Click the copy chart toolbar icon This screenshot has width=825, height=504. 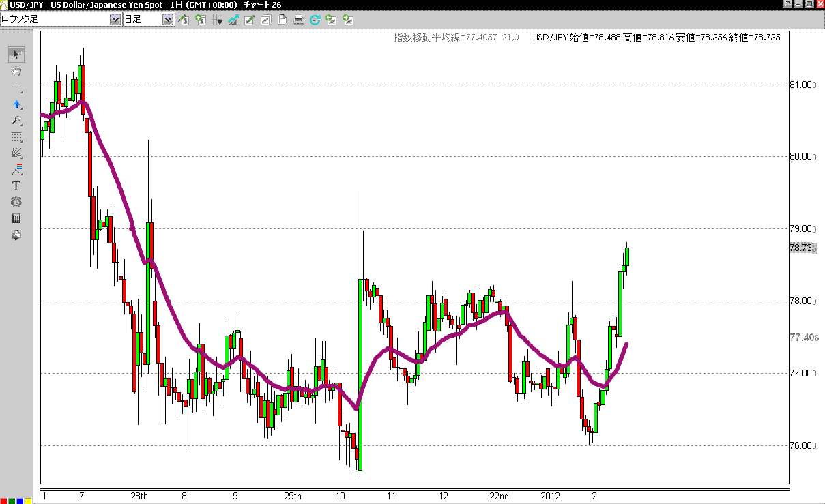282,20
